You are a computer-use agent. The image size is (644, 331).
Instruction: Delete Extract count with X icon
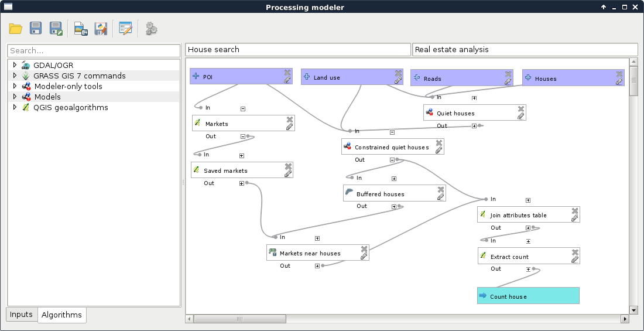click(576, 252)
